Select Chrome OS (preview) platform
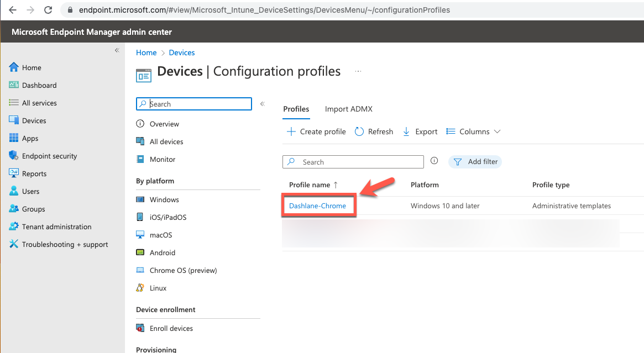 tap(183, 270)
